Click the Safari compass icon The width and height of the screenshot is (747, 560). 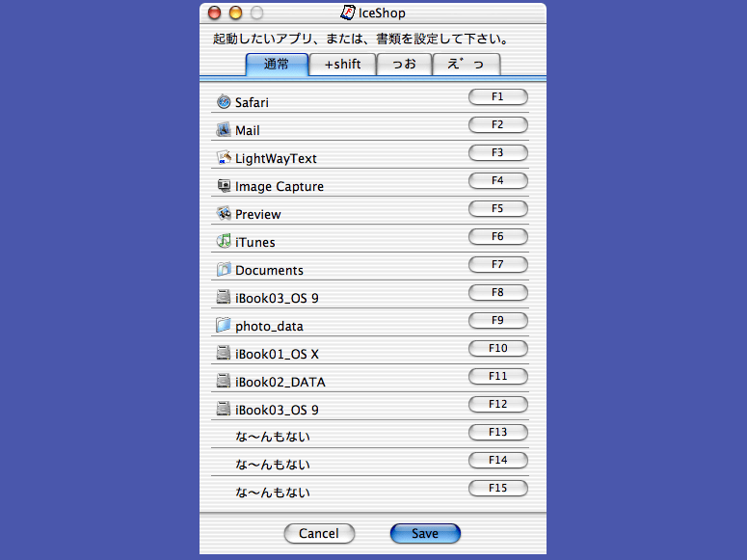pos(224,101)
